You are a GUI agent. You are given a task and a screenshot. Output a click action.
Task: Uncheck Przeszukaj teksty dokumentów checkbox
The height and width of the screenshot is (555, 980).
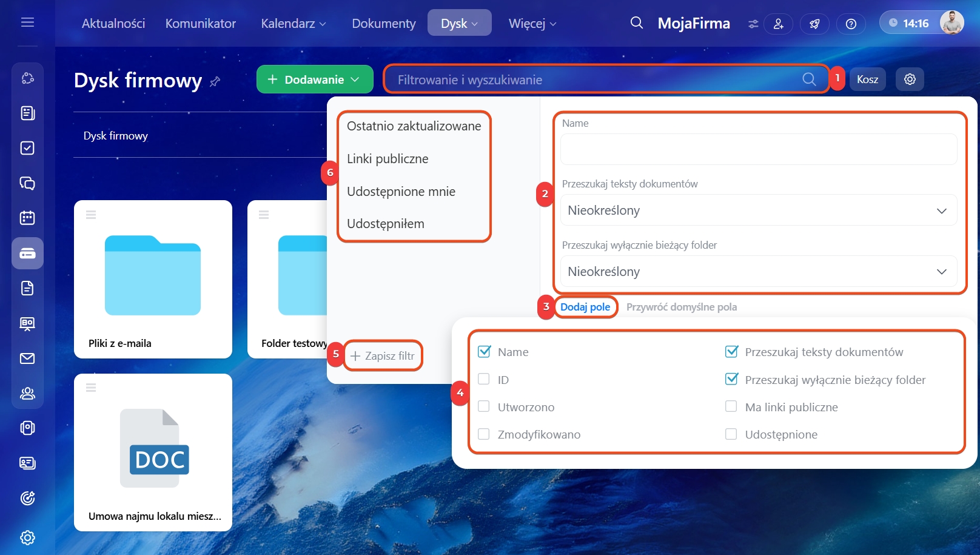pos(731,352)
